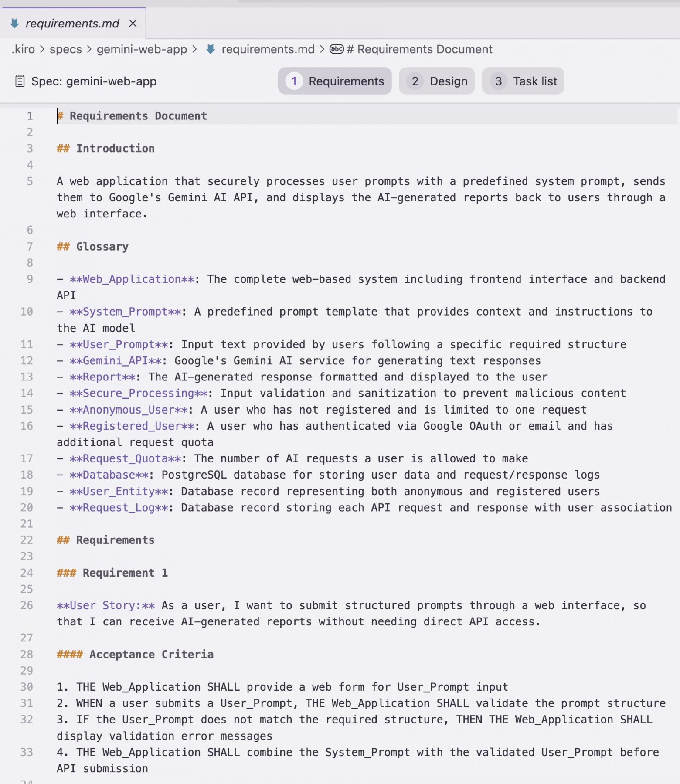This screenshot has width=680, height=784.
Task: Click the number 1 badge on Requirements step
Action: (294, 81)
